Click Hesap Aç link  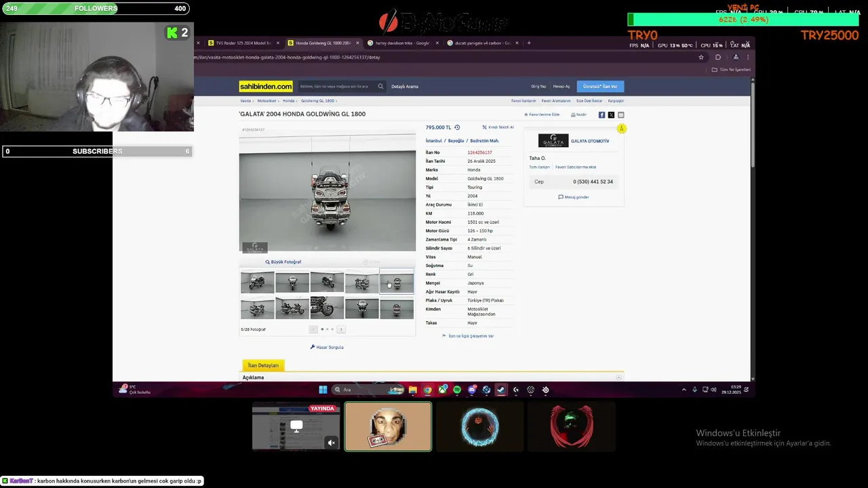pyautogui.click(x=561, y=86)
